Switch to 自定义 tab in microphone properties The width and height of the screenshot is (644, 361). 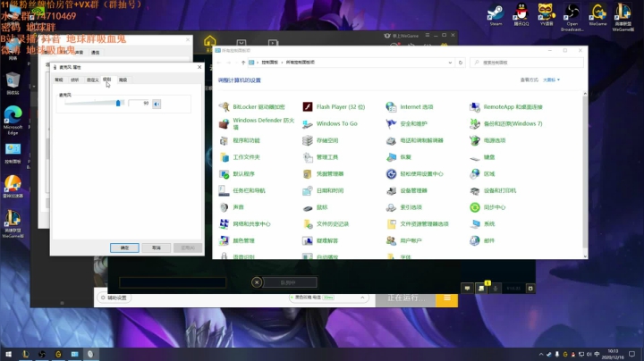coord(93,80)
